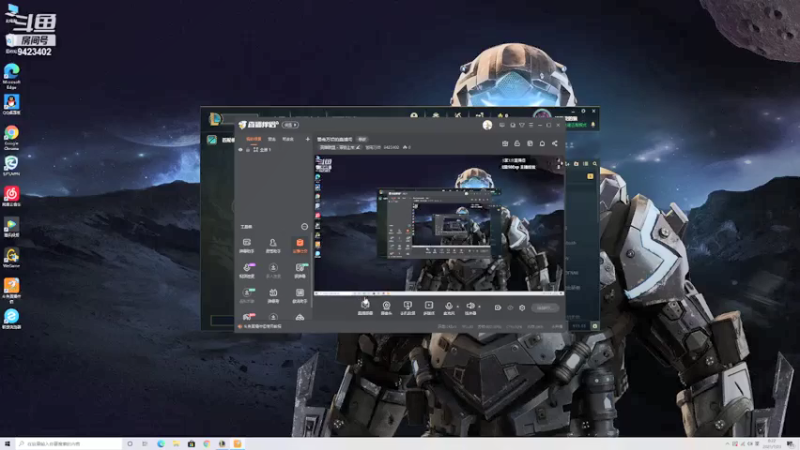The height and width of the screenshot is (450, 800).
Task: Launch the WeGame desktop shortcut
Action: pos(11,258)
